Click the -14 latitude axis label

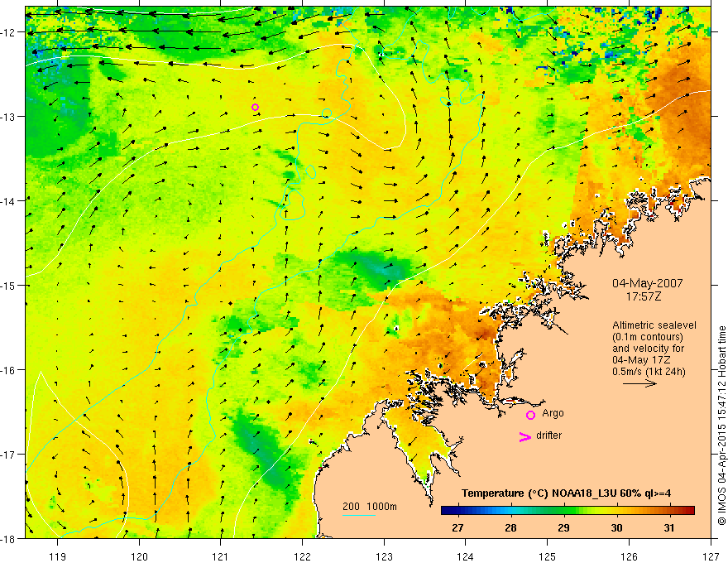click(x=8, y=200)
